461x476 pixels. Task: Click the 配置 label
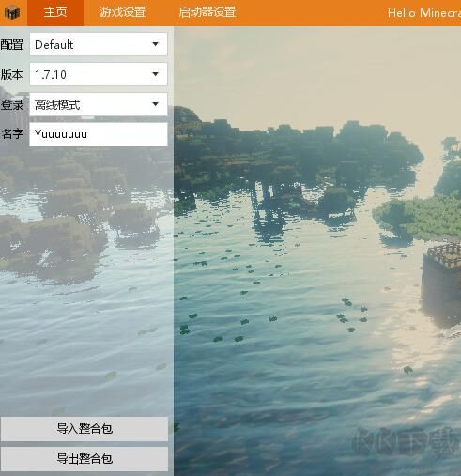(x=12, y=44)
